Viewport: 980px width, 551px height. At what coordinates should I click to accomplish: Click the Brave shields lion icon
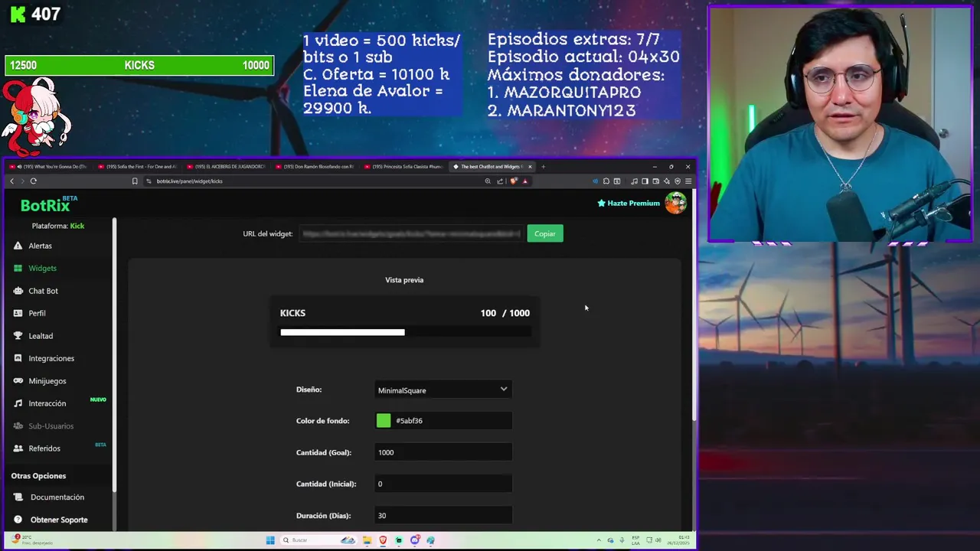tap(513, 181)
